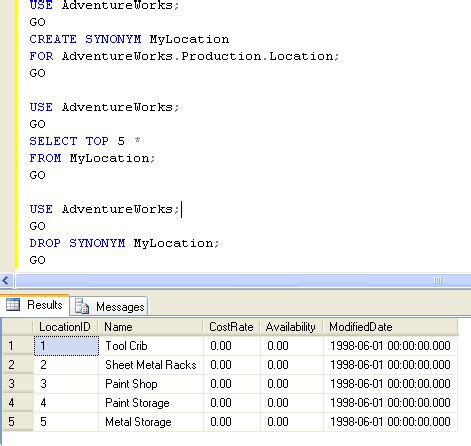Click the ModifiedDate value for Paint Storage
The width and height of the screenshot is (471, 446).
[390, 403]
